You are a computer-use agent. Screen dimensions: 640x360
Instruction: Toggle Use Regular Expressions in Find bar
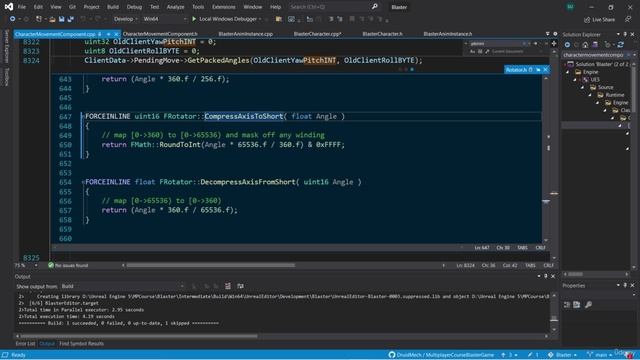point(487,51)
